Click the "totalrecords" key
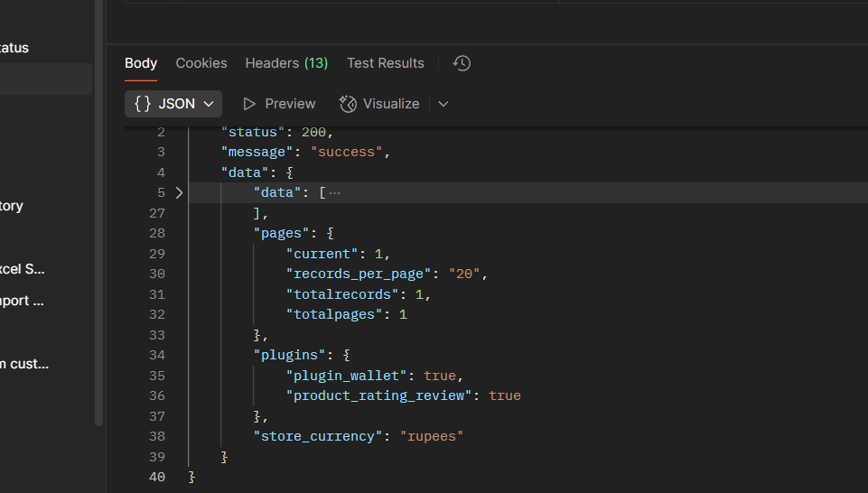This screenshot has height=493, width=868. click(342, 294)
